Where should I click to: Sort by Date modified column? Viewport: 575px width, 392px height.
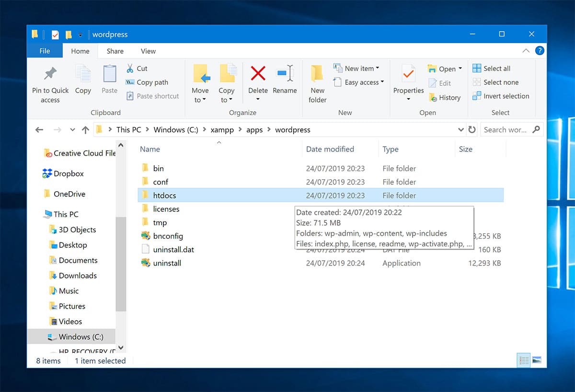tap(330, 149)
